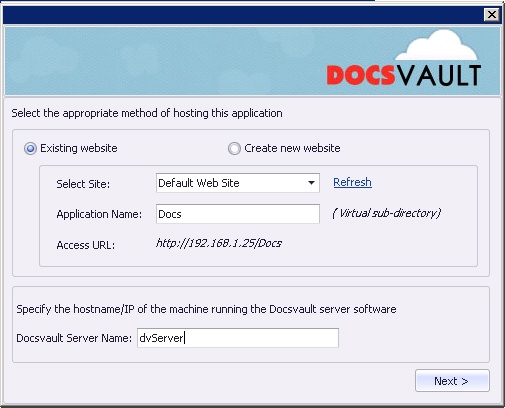The image size is (505, 408).
Task: Click the 'Application Name:' label
Action: [x=99, y=214]
